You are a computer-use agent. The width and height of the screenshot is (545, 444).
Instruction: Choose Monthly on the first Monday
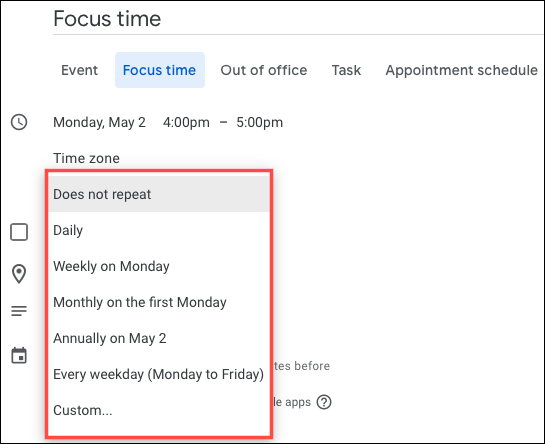click(159, 302)
